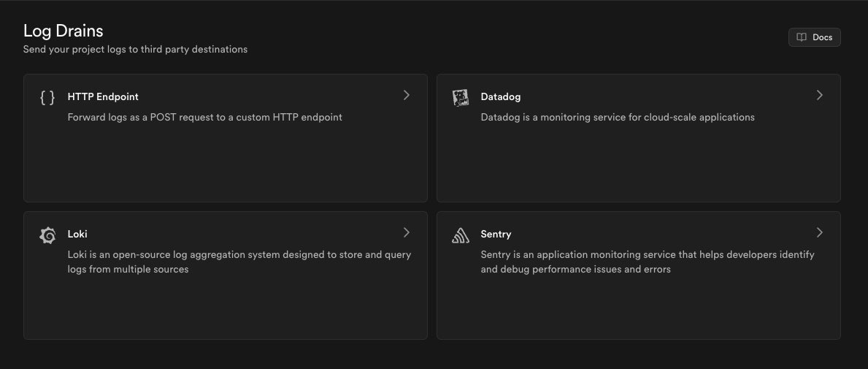Click the Sentry logo icon
This screenshot has width=868, height=369.
pyautogui.click(x=461, y=235)
